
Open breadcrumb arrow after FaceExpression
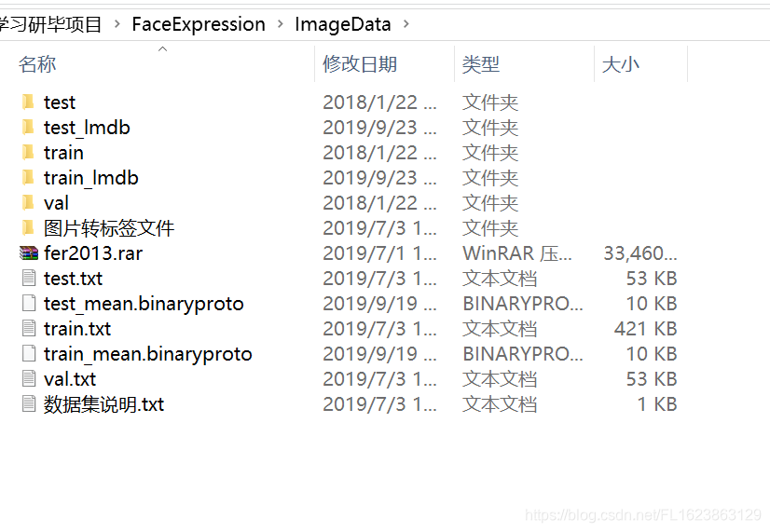coord(281,25)
